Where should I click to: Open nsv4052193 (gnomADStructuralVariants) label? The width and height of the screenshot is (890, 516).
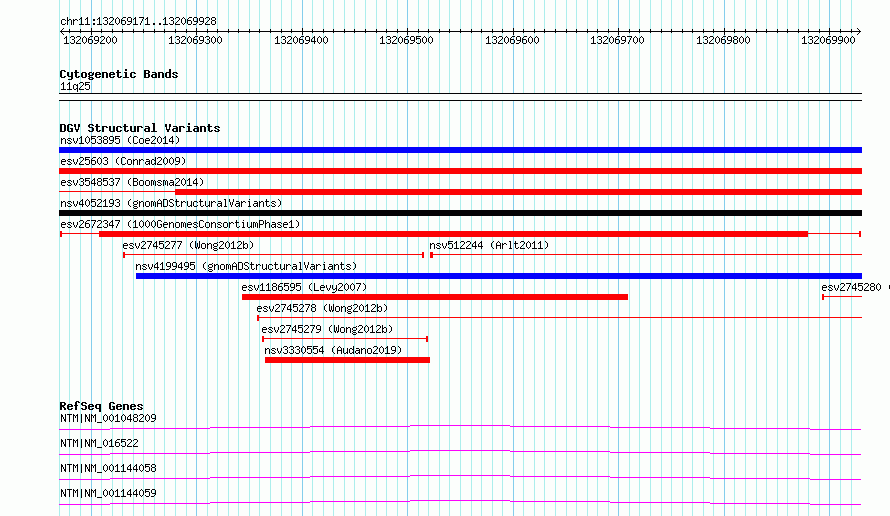click(171, 203)
